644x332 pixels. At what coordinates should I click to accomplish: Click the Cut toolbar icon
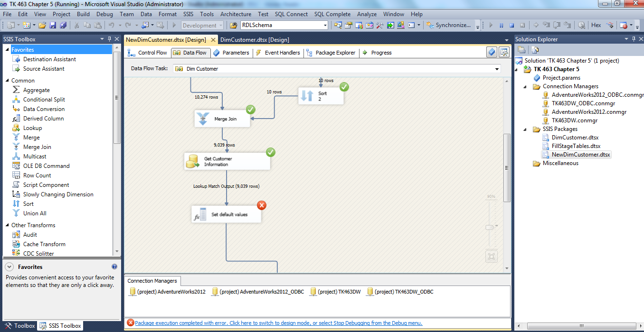(76, 25)
